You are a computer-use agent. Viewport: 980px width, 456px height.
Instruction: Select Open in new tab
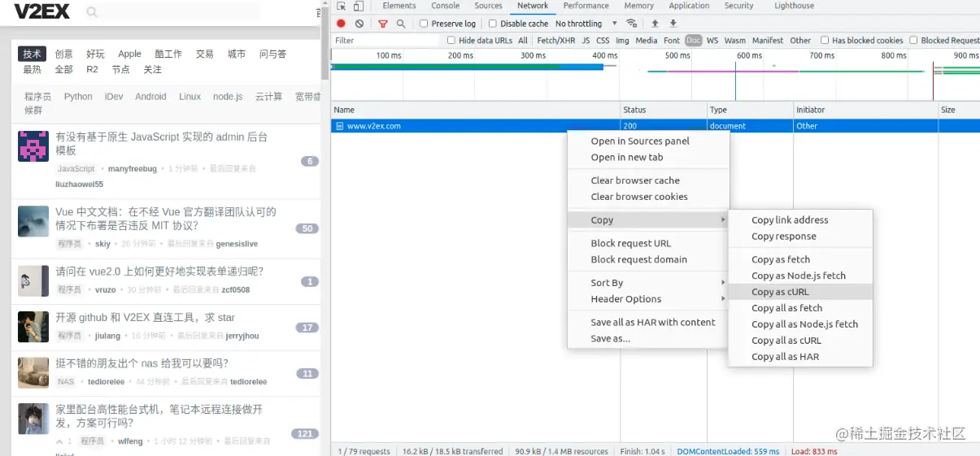tap(648, 157)
